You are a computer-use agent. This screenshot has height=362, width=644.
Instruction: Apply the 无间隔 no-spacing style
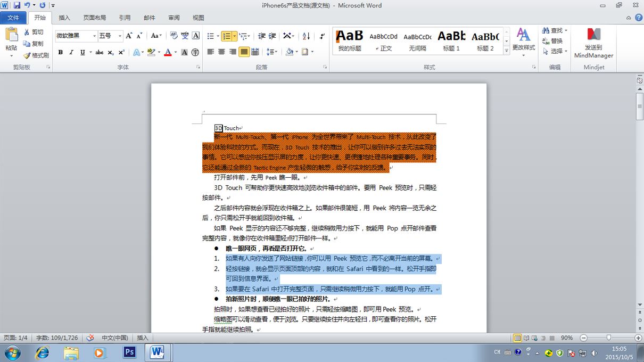pyautogui.click(x=417, y=41)
